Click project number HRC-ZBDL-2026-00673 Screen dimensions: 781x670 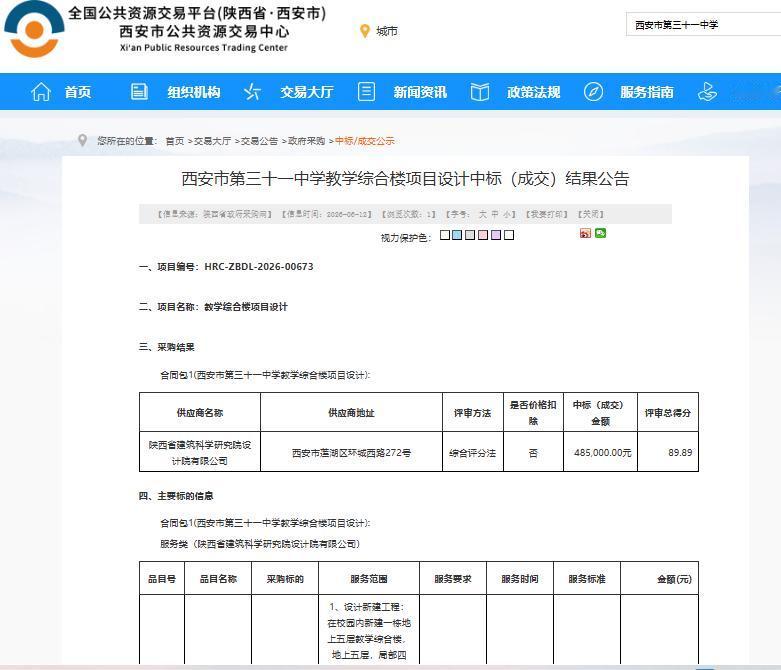[x=259, y=267]
